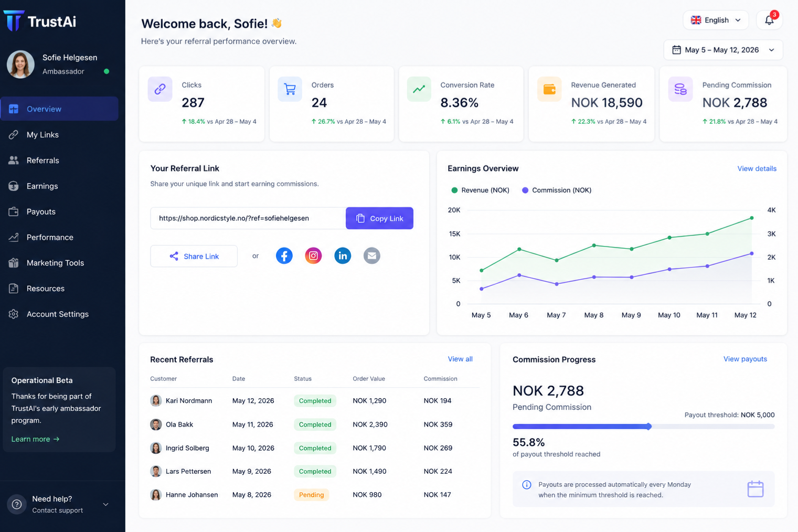Share referral link on Facebook
798x532 pixels.
pyautogui.click(x=284, y=256)
